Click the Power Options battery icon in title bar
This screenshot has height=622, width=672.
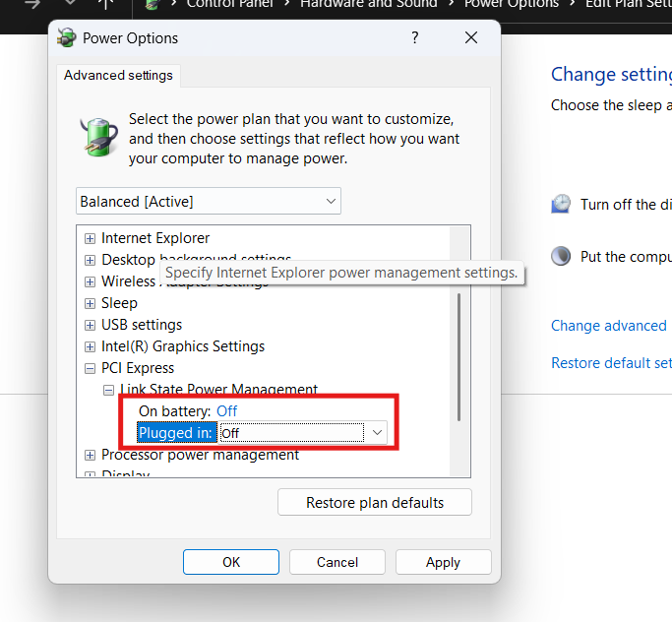click(x=67, y=37)
